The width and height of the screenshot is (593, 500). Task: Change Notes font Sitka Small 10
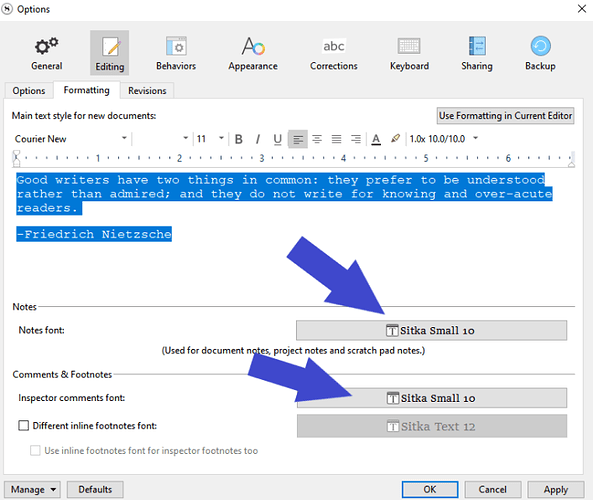432,331
